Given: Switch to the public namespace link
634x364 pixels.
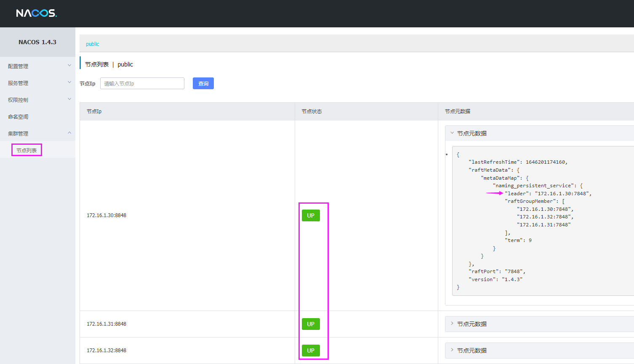Looking at the screenshot, I should (x=93, y=44).
